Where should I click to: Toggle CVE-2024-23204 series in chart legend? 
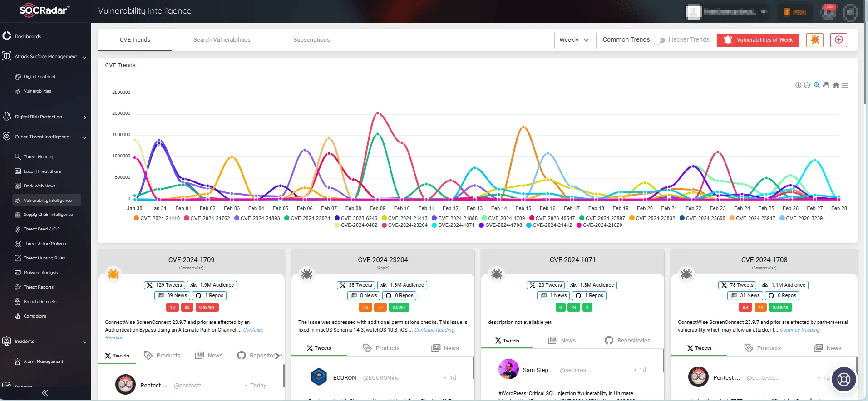(404, 225)
